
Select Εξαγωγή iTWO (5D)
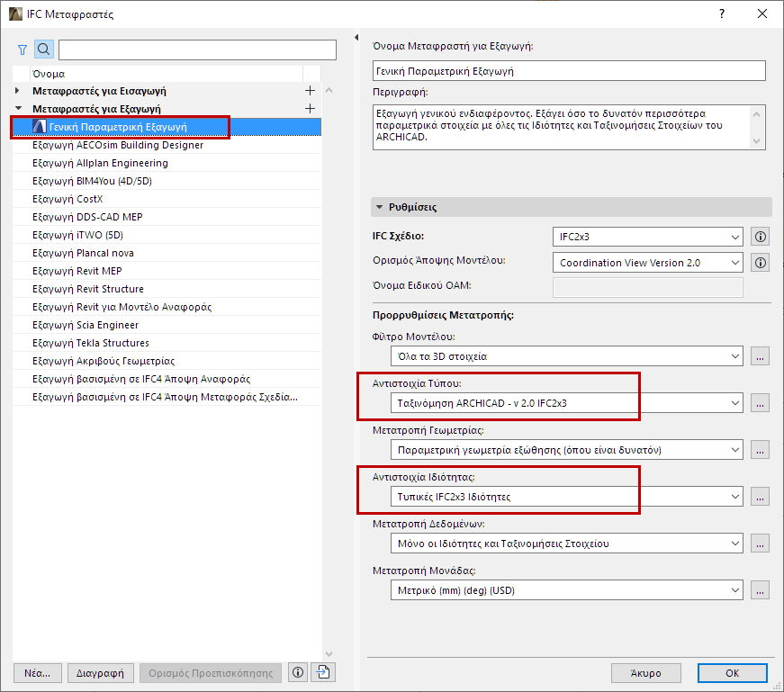tap(167, 235)
